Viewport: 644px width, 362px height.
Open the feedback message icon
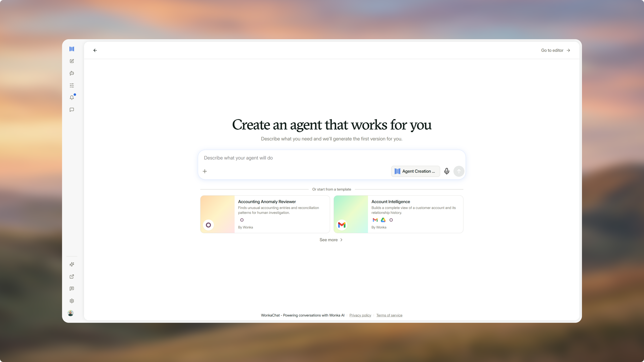[72, 289]
